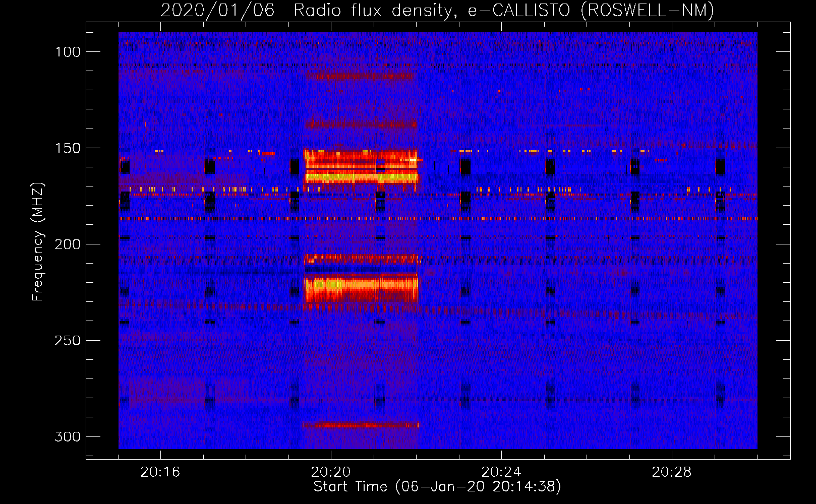Click the "Frequency (MHZ)" axis label
Image resolution: width=816 pixels, height=504 pixels.
click(38, 242)
